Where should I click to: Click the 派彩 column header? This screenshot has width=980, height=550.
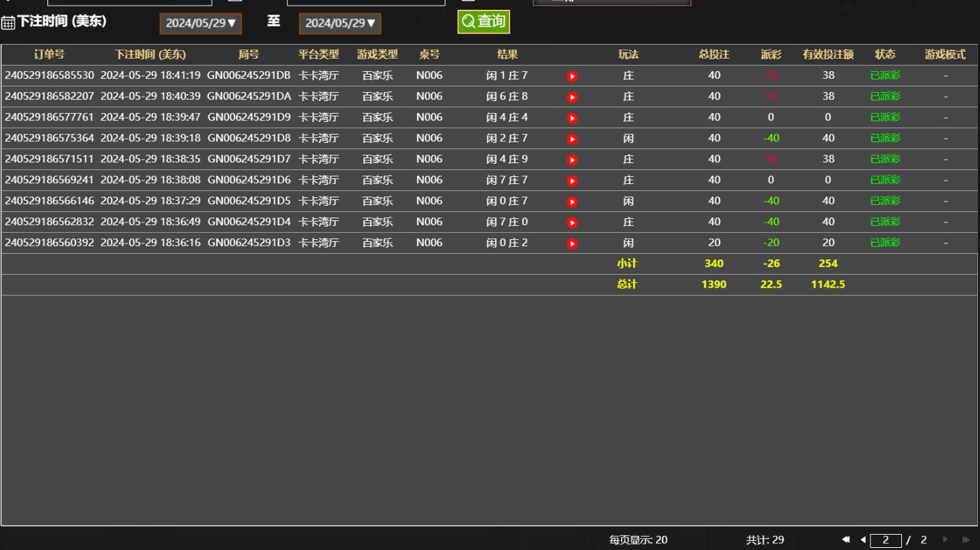point(771,54)
